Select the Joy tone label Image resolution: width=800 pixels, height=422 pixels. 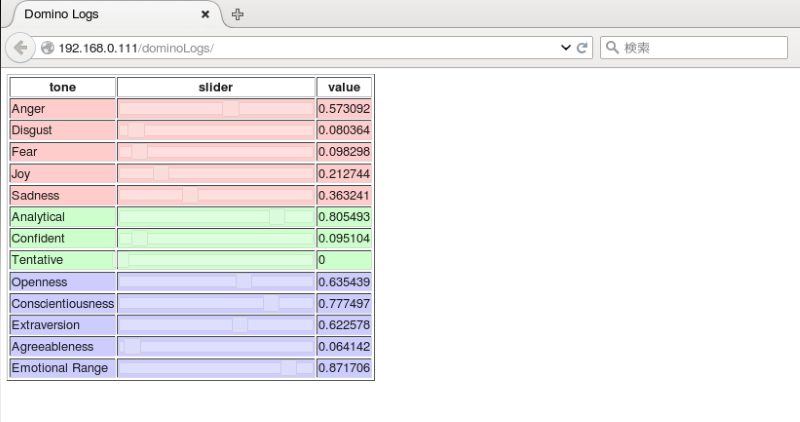[x=21, y=173]
